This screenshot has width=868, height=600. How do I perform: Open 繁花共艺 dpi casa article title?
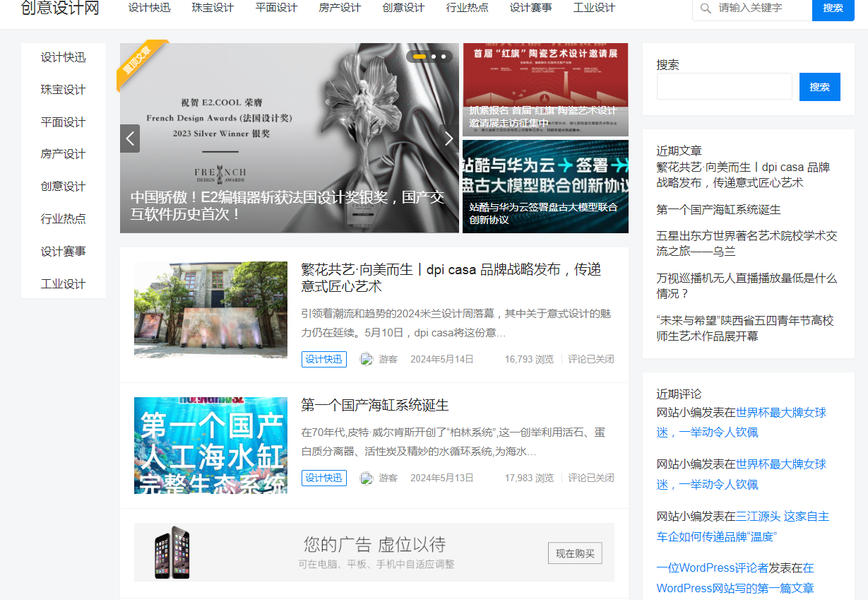(x=451, y=278)
